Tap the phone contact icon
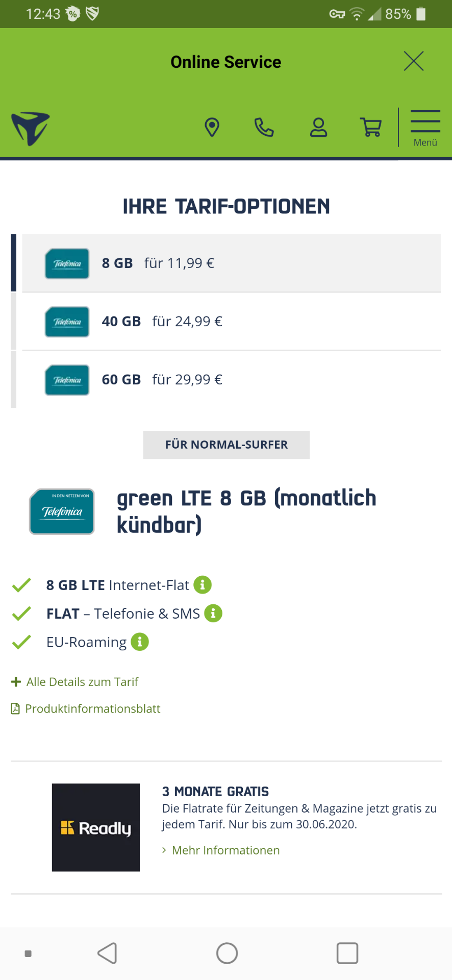This screenshot has width=452, height=980. 264,127
